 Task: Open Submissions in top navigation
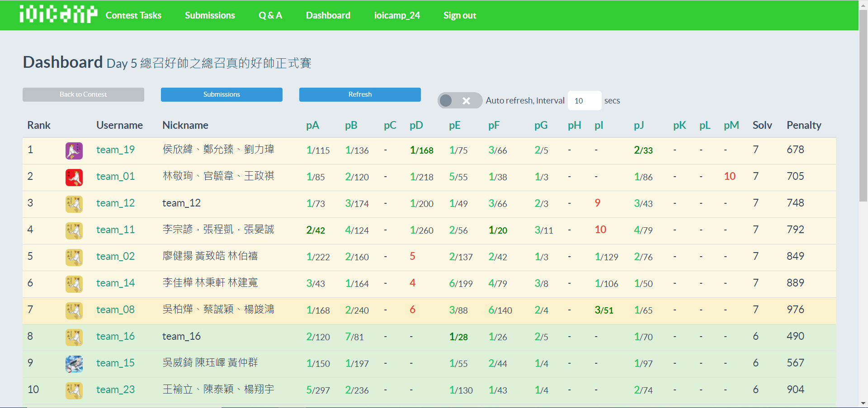point(210,15)
